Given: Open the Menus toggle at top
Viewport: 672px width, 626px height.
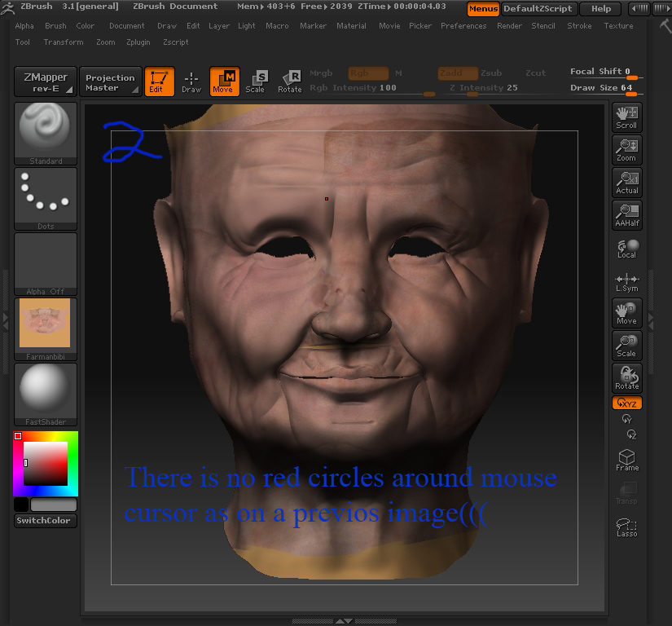Looking at the screenshot, I should point(482,10).
